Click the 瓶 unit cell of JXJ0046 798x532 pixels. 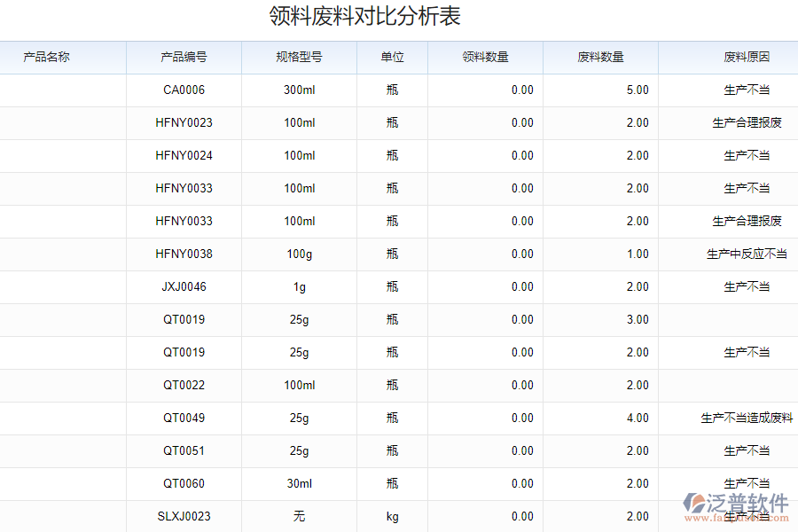(392, 286)
